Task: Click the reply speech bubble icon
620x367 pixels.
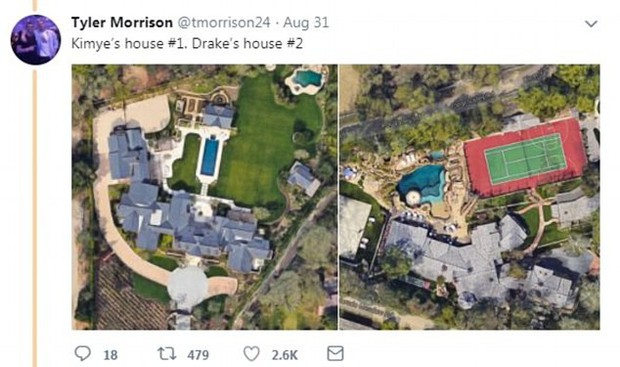Action: point(83,353)
